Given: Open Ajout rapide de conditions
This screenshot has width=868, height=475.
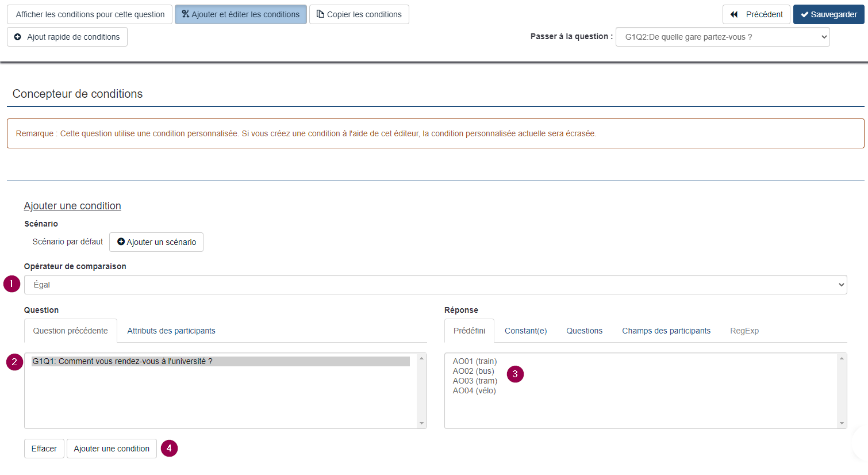Looking at the screenshot, I should click(67, 37).
